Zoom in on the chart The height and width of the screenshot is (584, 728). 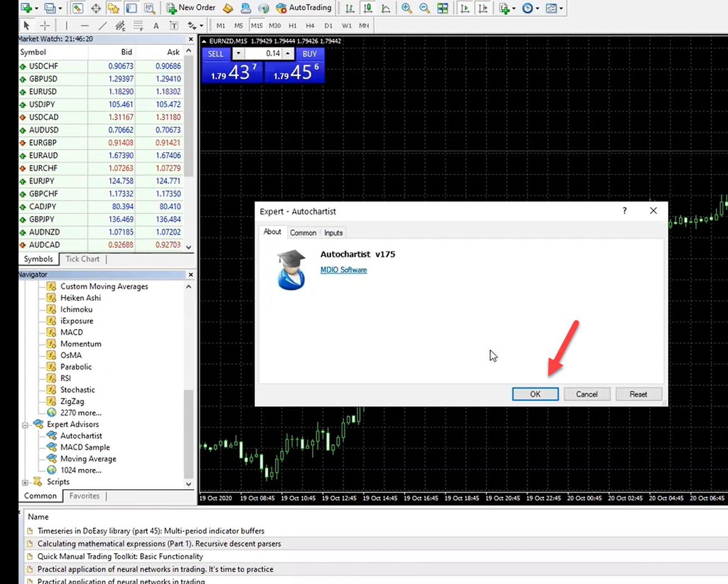pos(406,8)
